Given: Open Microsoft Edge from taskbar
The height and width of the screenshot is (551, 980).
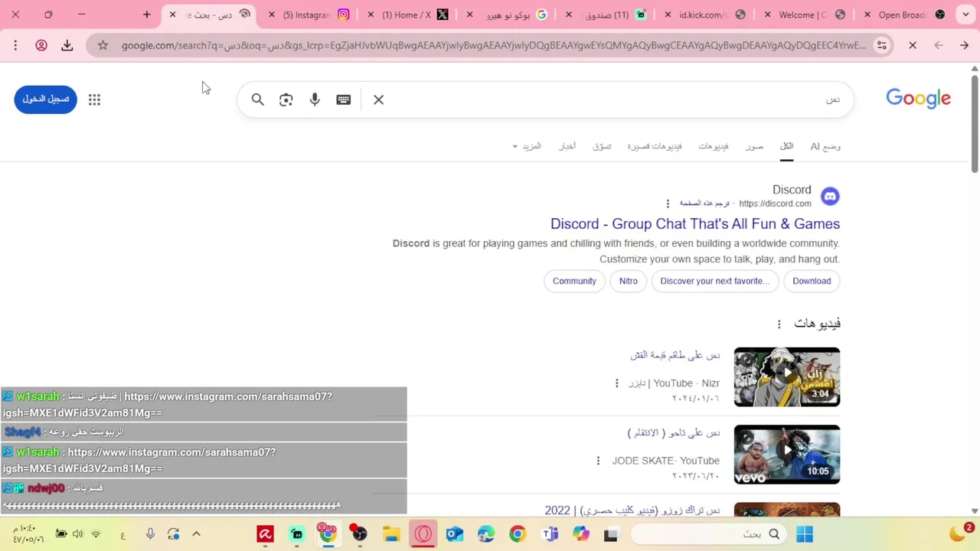Looking at the screenshot, I should (x=486, y=534).
